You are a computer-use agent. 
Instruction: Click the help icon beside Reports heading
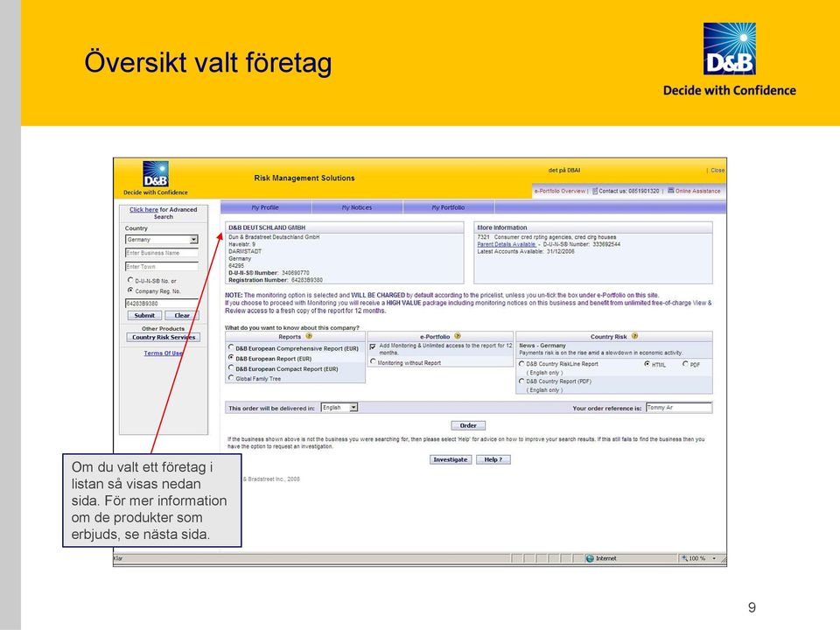tap(309, 336)
